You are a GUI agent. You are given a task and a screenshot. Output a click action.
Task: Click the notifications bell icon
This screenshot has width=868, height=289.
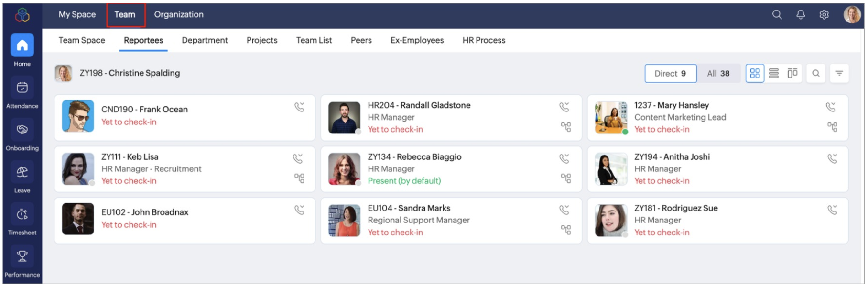coord(801,15)
